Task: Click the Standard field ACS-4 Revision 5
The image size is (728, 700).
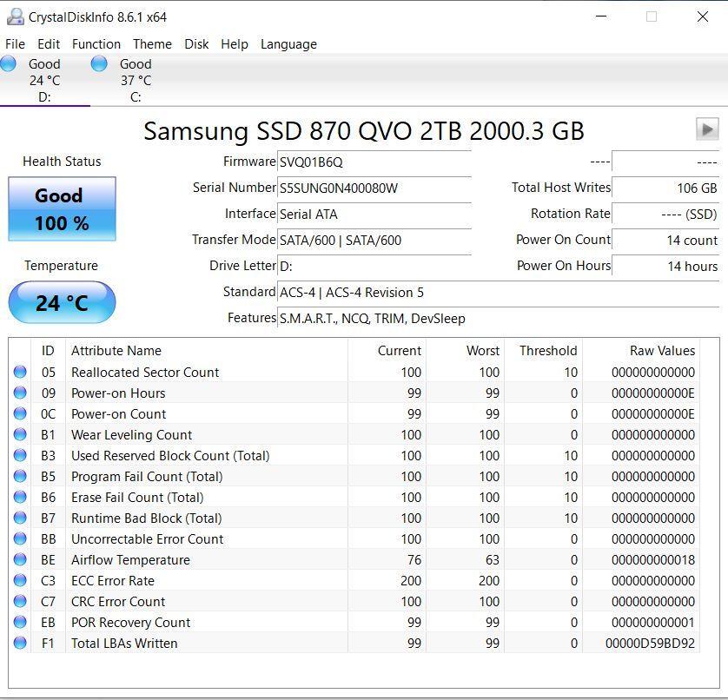Action: (x=498, y=293)
